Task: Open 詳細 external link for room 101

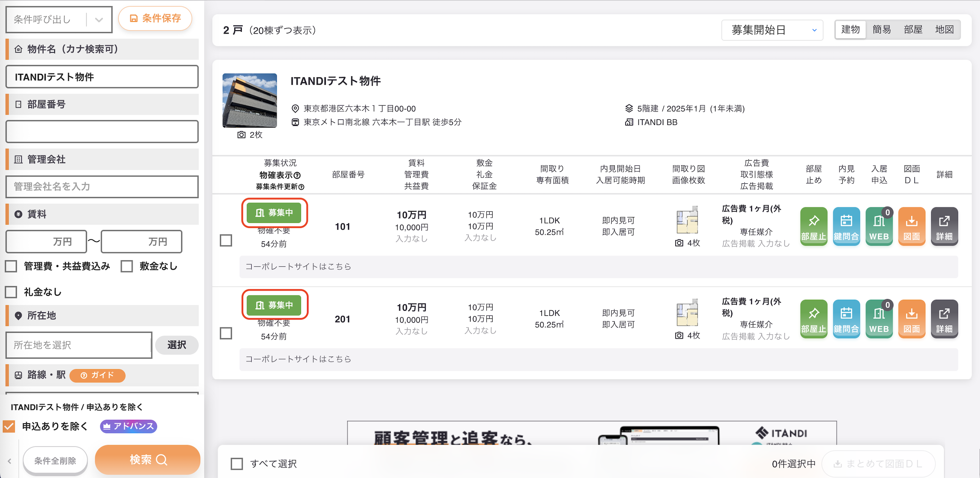Action: (x=944, y=226)
